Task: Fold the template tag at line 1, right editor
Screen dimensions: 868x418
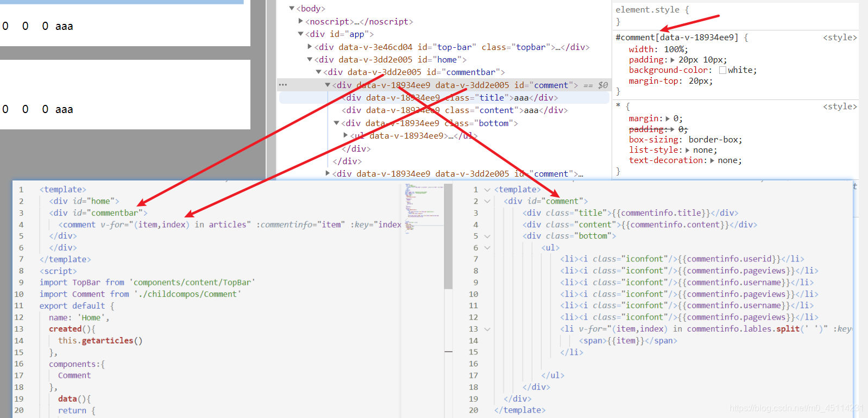Action: pos(487,190)
